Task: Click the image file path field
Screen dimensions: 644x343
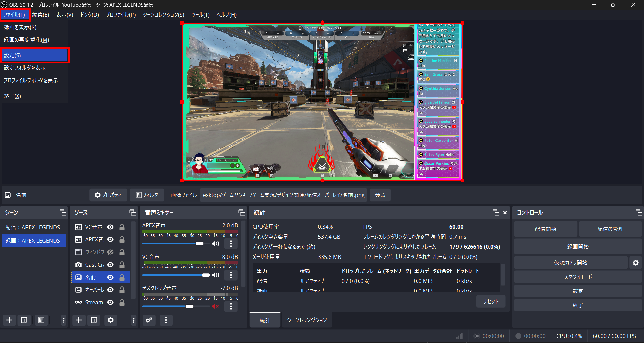Action: tap(283, 195)
